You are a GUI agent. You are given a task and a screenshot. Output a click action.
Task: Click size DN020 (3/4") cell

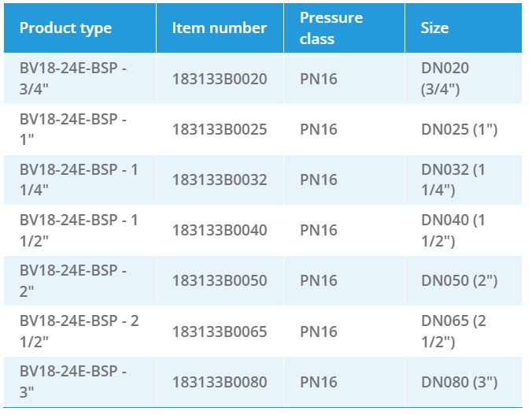pyautogui.click(x=445, y=79)
